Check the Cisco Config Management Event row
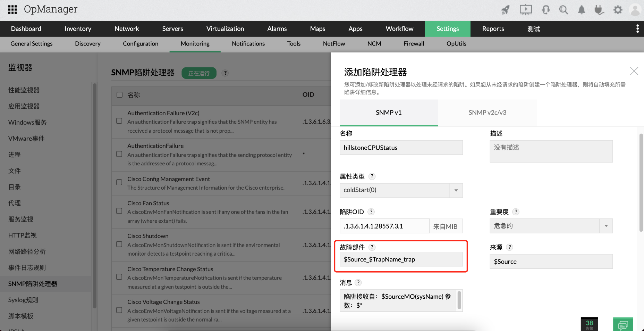The width and height of the screenshot is (644, 332). coord(119,182)
